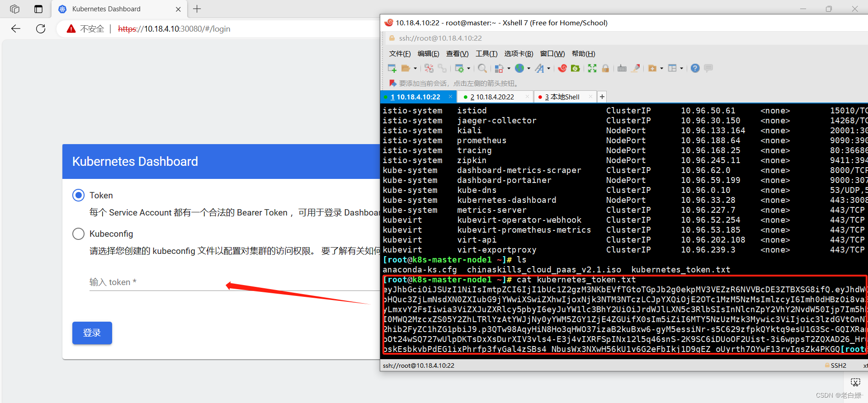Click the Disconnect icon in Xshell toolbar
The width and height of the screenshot is (868, 403).
[429, 68]
